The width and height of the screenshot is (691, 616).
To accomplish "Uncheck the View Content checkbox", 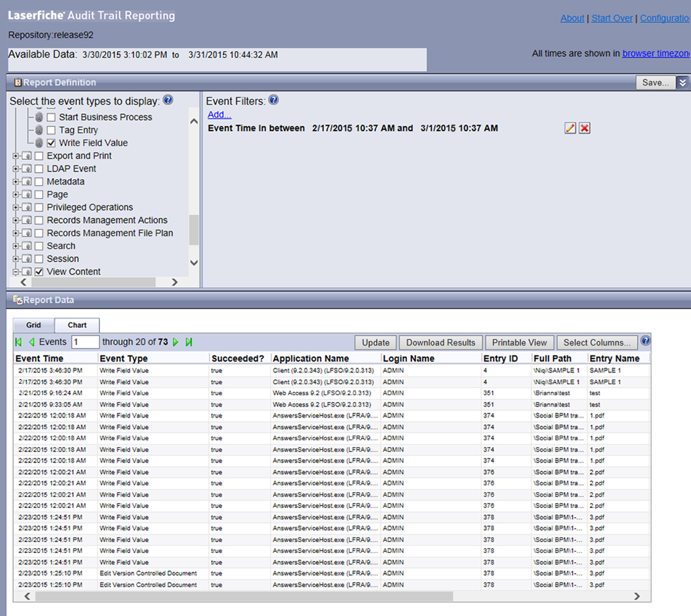I will 39,272.
